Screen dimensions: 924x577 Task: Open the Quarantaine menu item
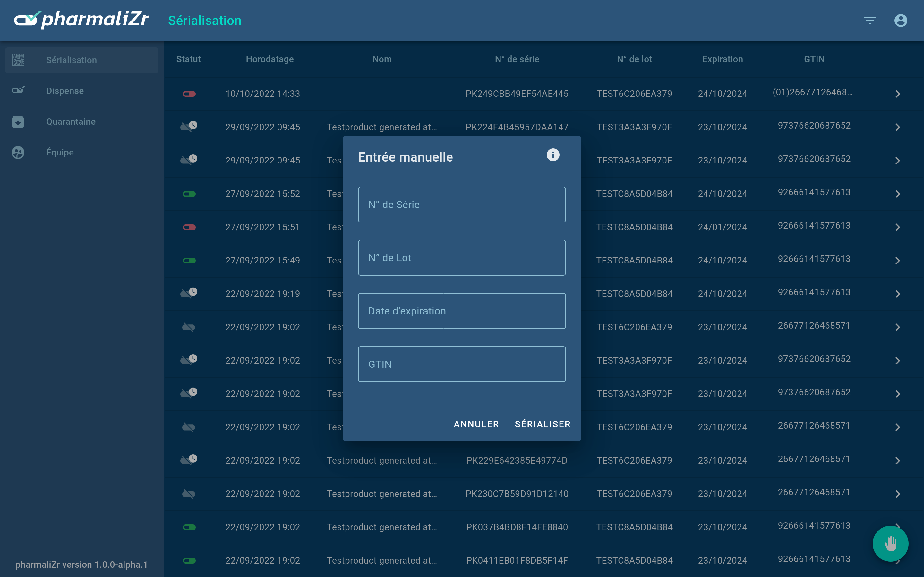click(x=71, y=121)
